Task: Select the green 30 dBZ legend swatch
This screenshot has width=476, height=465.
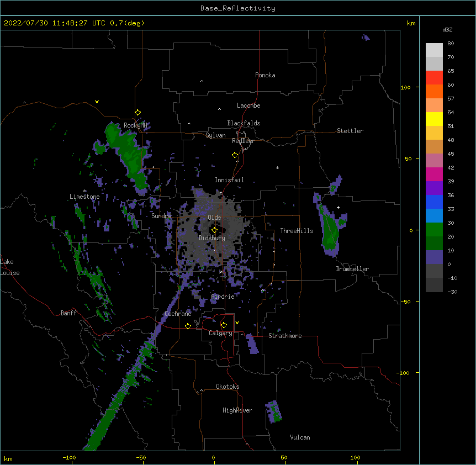Action: click(434, 230)
